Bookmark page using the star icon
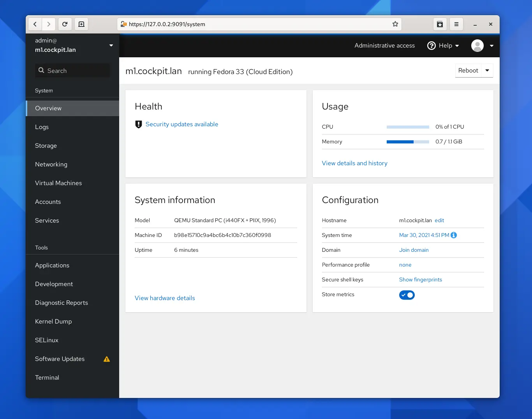The height and width of the screenshot is (419, 532). [x=395, y=24]
